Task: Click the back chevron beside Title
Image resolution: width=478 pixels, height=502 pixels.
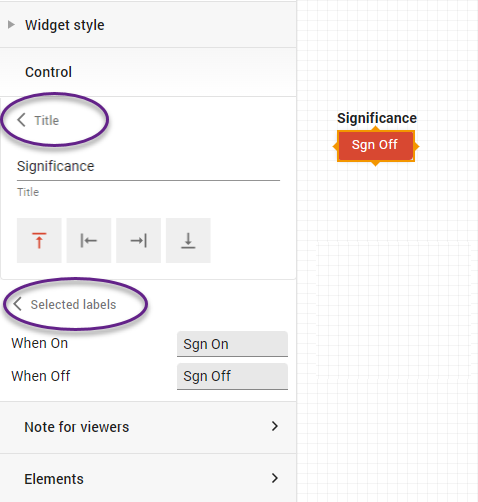Action: (21, 120)
